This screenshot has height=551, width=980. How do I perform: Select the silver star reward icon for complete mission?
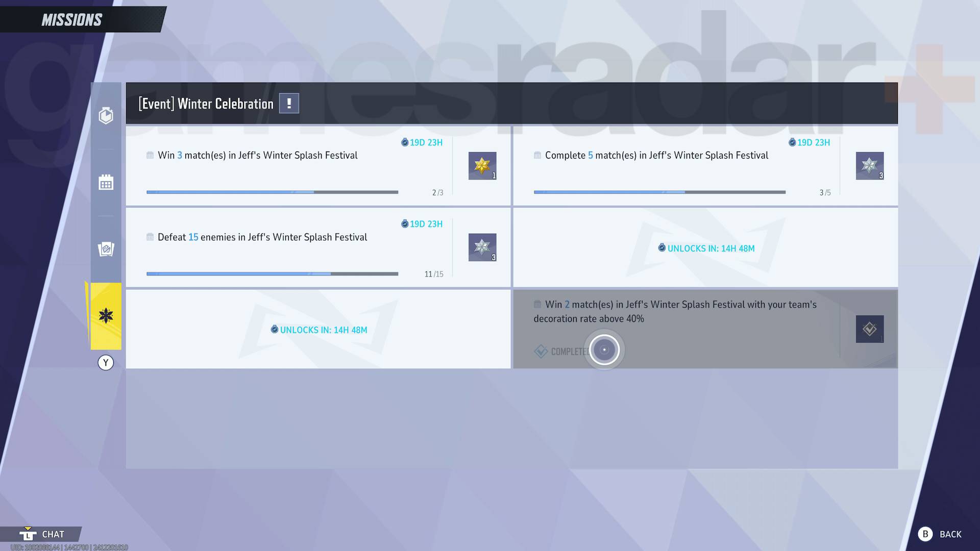tap(869, 165)
